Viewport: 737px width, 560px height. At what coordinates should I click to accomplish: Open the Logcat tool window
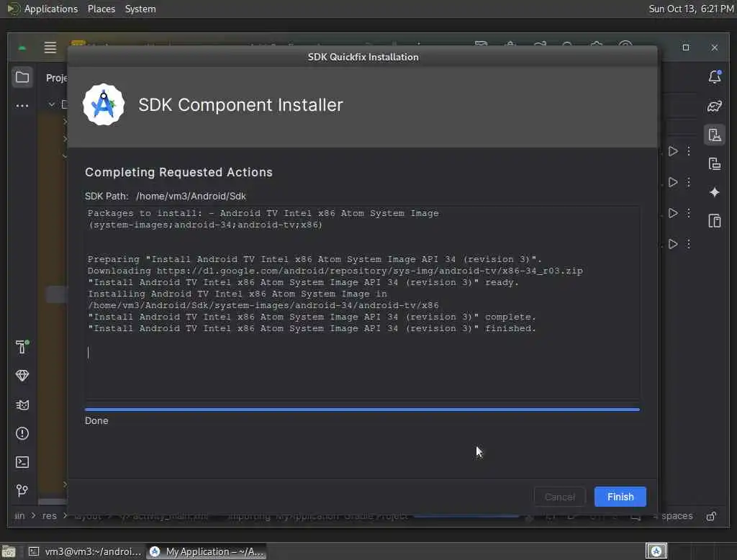coord(22,405)
